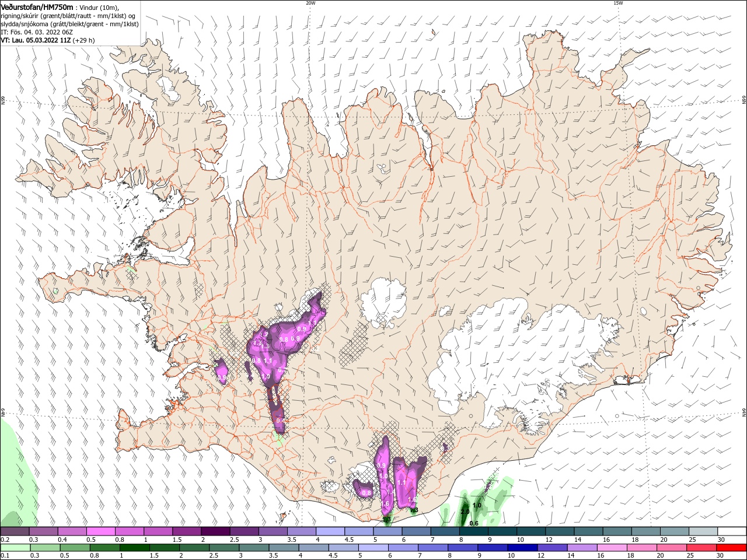Pick the red rain legend swatch after 30
The height and width of the screenshot is (560, 747).
pyautogui.click(x=732, y=548)
